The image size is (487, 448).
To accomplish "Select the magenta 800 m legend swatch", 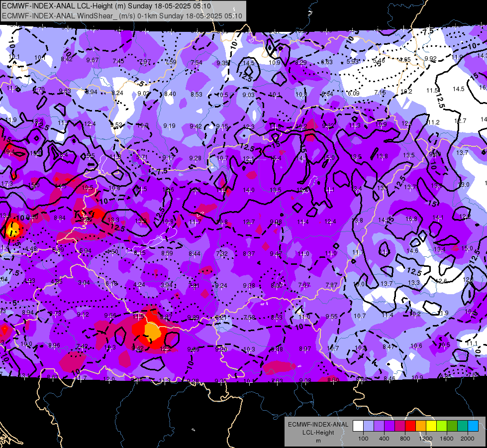I will (400, 426).
